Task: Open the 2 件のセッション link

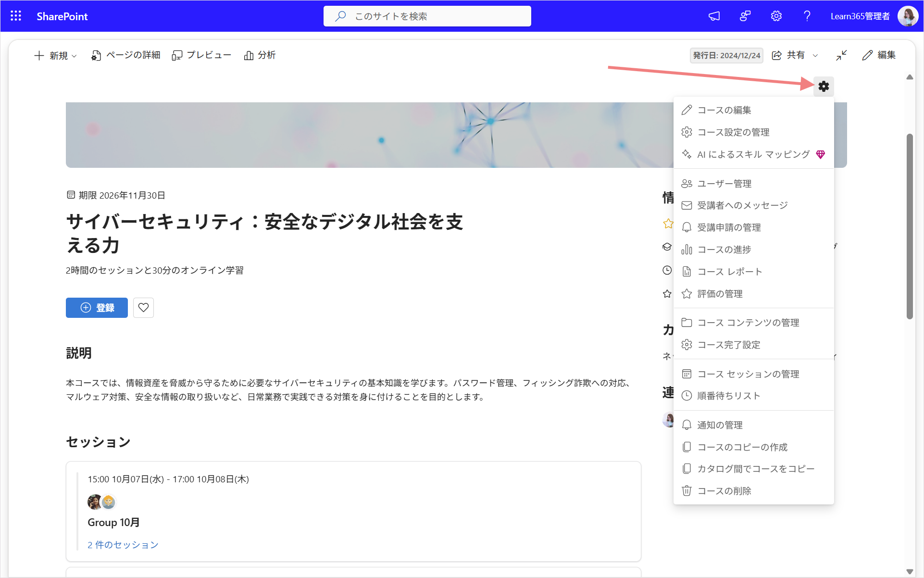Action: 123,545
